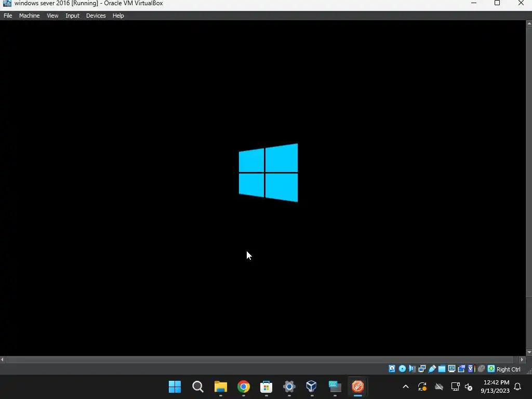The width and height of the screenshot is (532, 399).
Task: Click the Right Ctrl host key label
Action: tap(508, 369)
